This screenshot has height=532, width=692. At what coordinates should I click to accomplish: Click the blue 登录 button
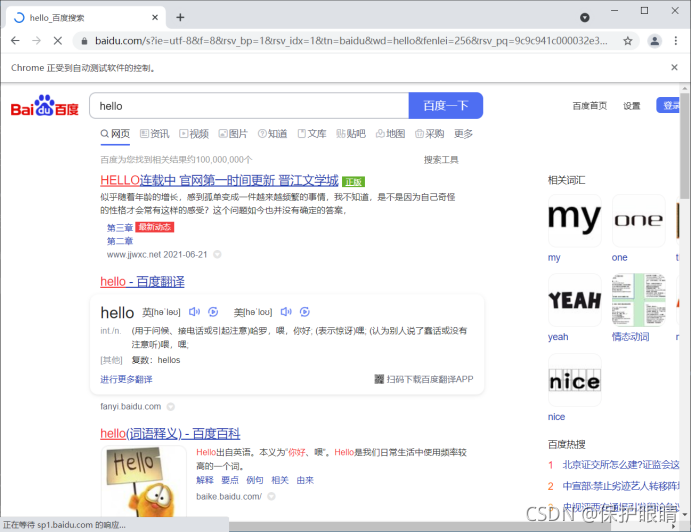[669, 105]
